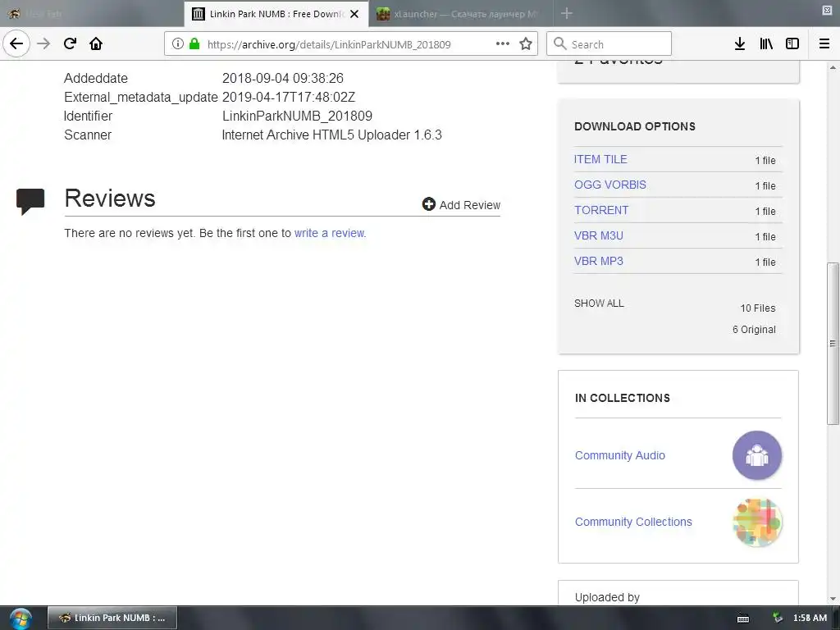Click the system tray flag icon
The image size is (840, 630).
778,618
